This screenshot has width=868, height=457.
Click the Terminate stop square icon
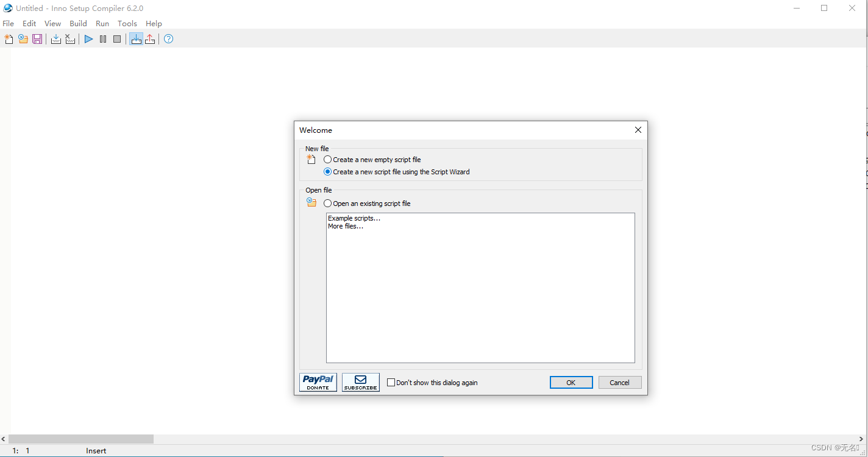[x=117, y=39]
